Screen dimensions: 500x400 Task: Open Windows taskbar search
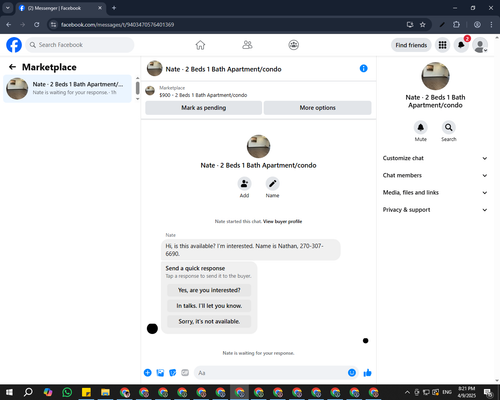click(28, 392)
